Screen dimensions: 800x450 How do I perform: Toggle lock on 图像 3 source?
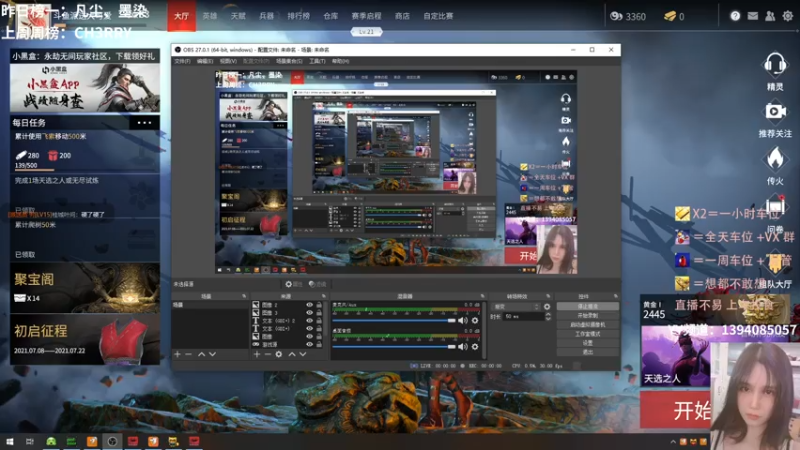point(319,312)
